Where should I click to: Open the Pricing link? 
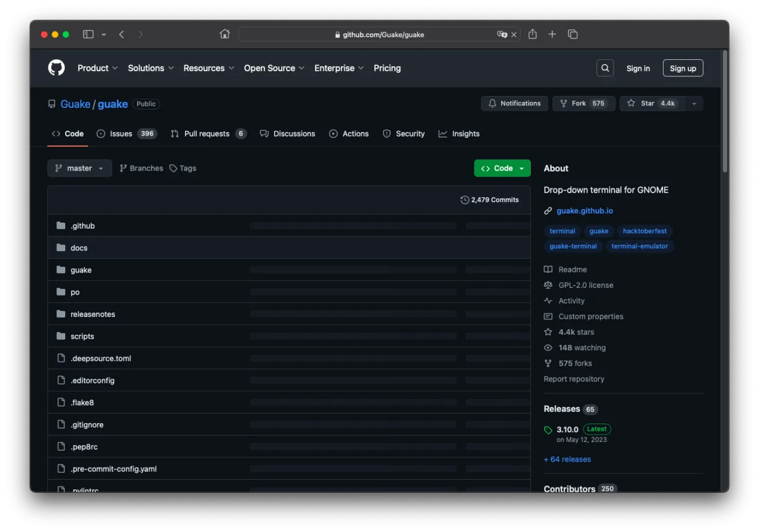(387, 68)
